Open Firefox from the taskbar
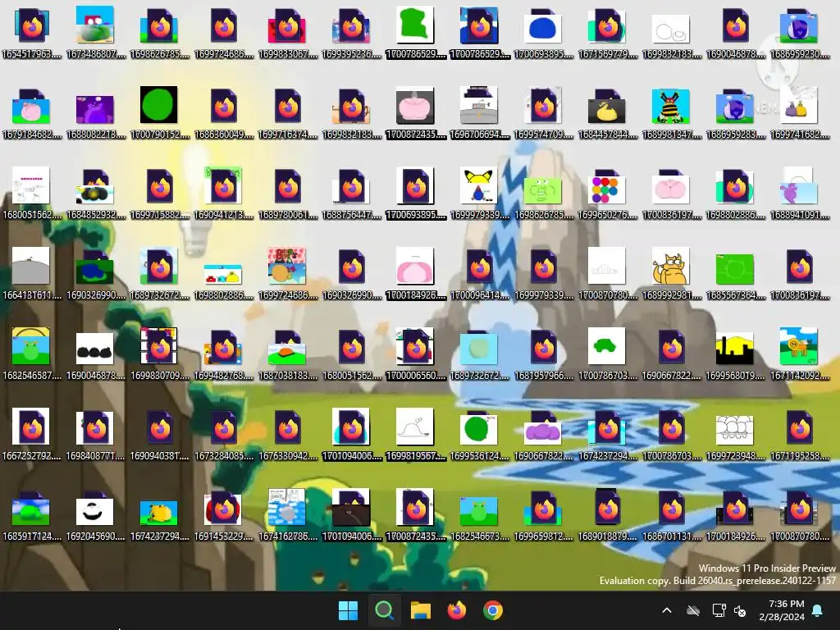 click(456, 610)
